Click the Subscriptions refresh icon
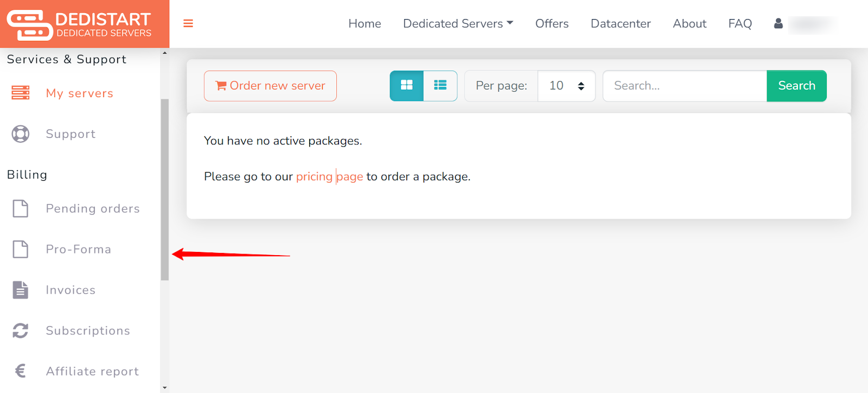868x393 pixels. 21,331
